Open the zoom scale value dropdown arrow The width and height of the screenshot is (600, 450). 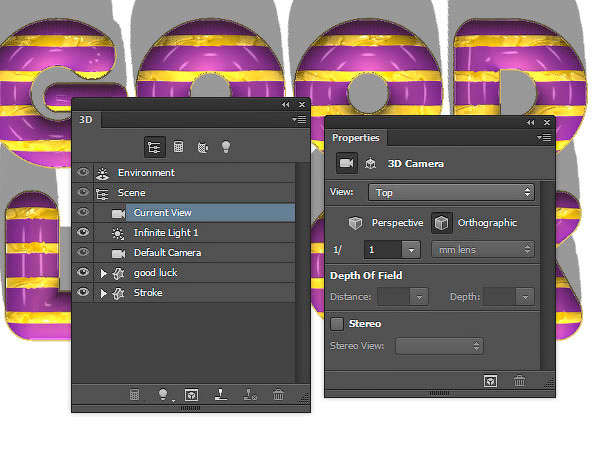[x=411, y=250]
